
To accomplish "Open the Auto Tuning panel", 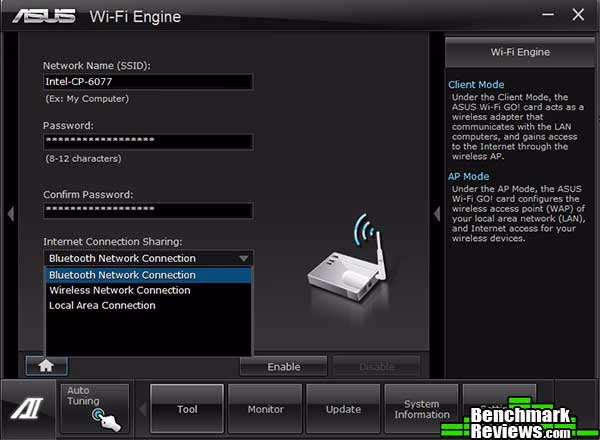I will point(95,409).
